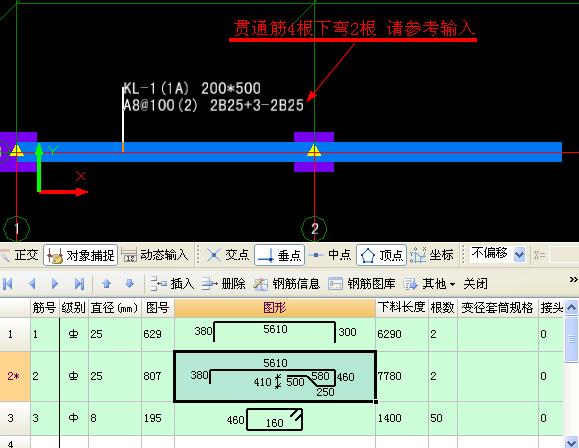Click 删除 delete row button
Image resolution: width=579 pixels, height=448 pixels.
coord(223,284)
